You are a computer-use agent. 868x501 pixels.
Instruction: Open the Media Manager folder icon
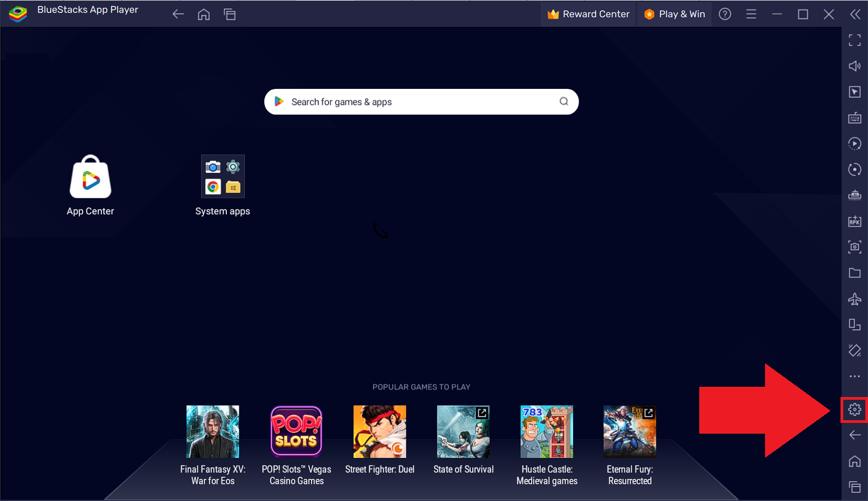click(855, 273)
